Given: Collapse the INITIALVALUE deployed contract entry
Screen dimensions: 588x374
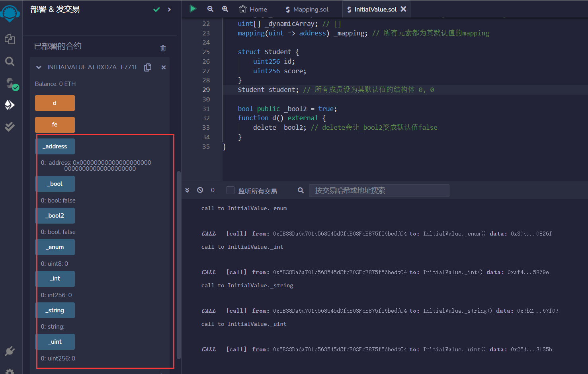Looking at the screenshot, I should [x=39, y=67].
